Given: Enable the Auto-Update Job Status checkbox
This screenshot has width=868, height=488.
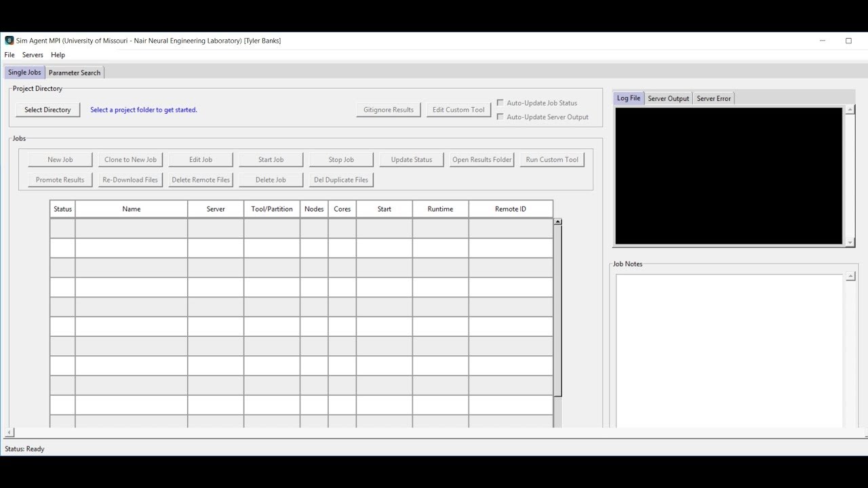Looking at the screenshot, I should (500, 103).
